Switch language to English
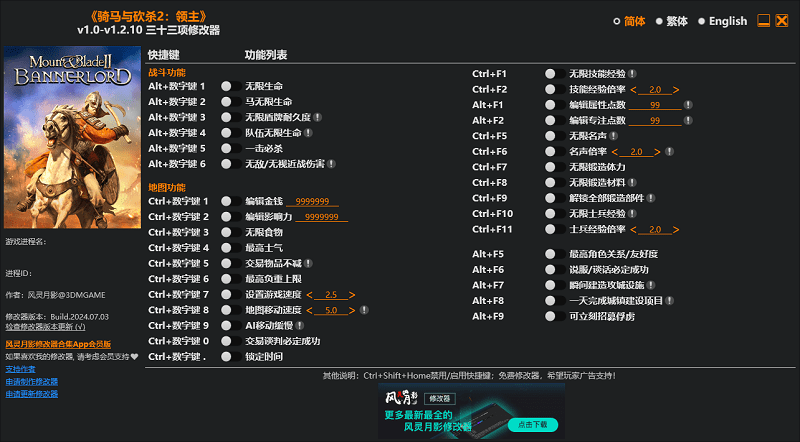The width and height of the screenshot is (800, 442). (702, 21)
